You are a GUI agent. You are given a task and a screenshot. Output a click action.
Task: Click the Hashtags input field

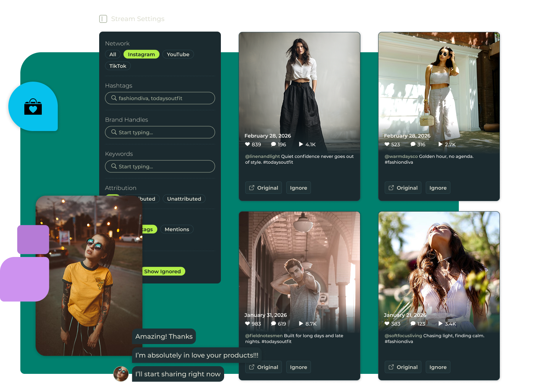(160, 98)
